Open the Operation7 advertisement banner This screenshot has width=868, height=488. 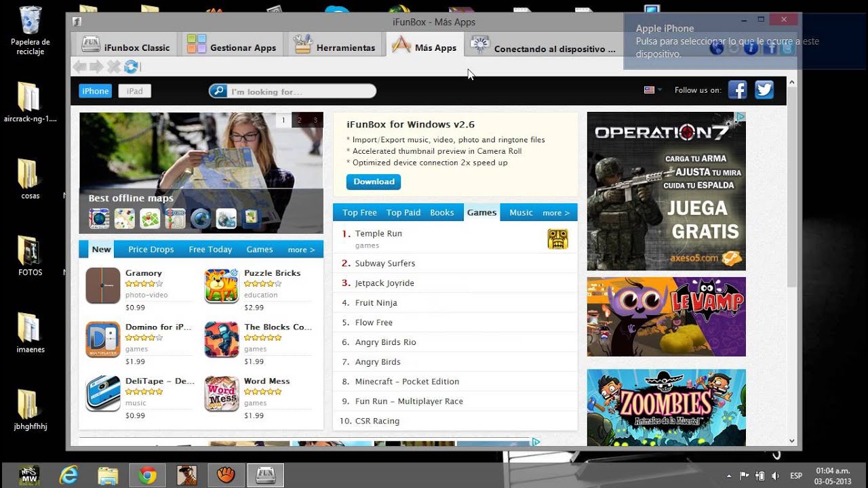click(666, 191)
